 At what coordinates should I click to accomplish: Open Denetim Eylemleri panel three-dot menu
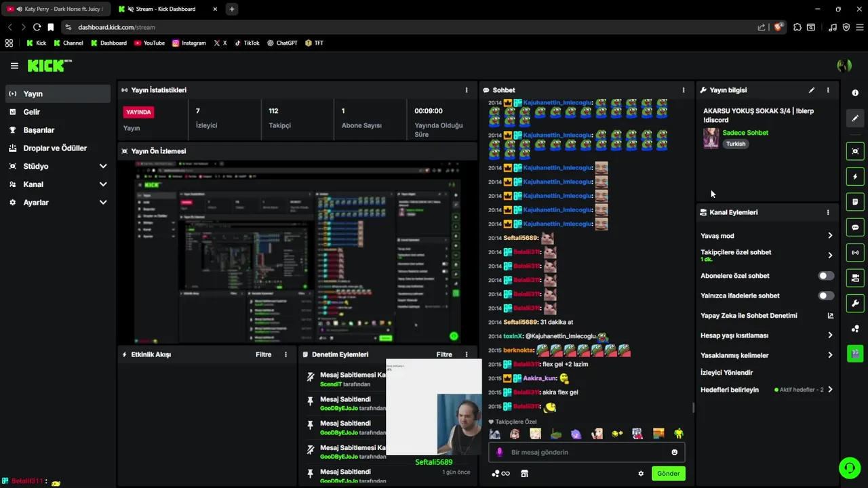click(467, 354)
